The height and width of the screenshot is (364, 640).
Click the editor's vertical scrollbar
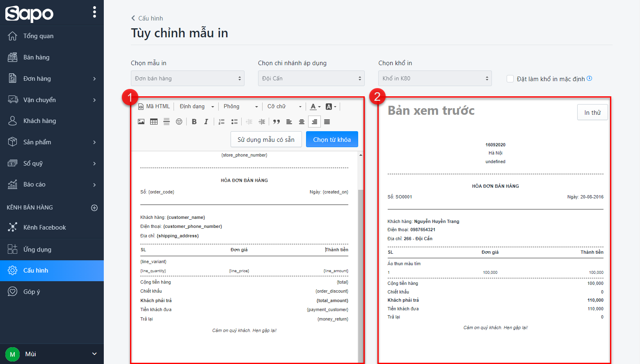pyautogui.click(x=361, y=275)
